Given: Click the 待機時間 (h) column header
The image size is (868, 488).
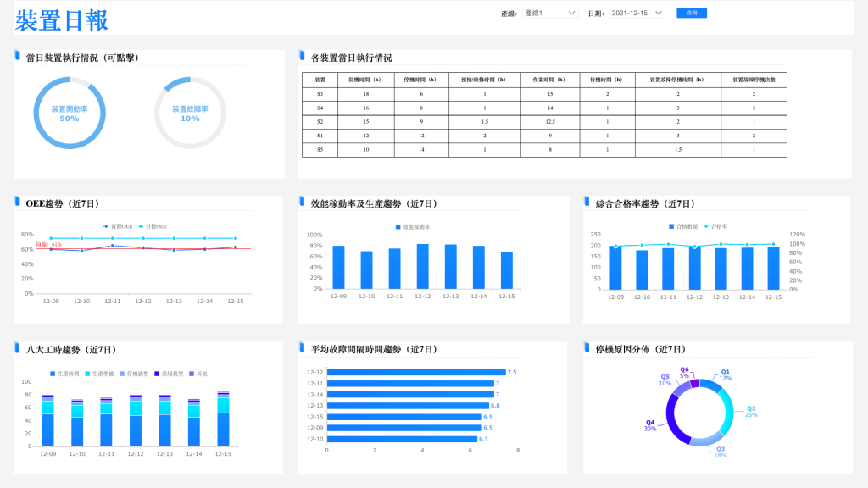Looking at the screenshot, I should (607, 80).
